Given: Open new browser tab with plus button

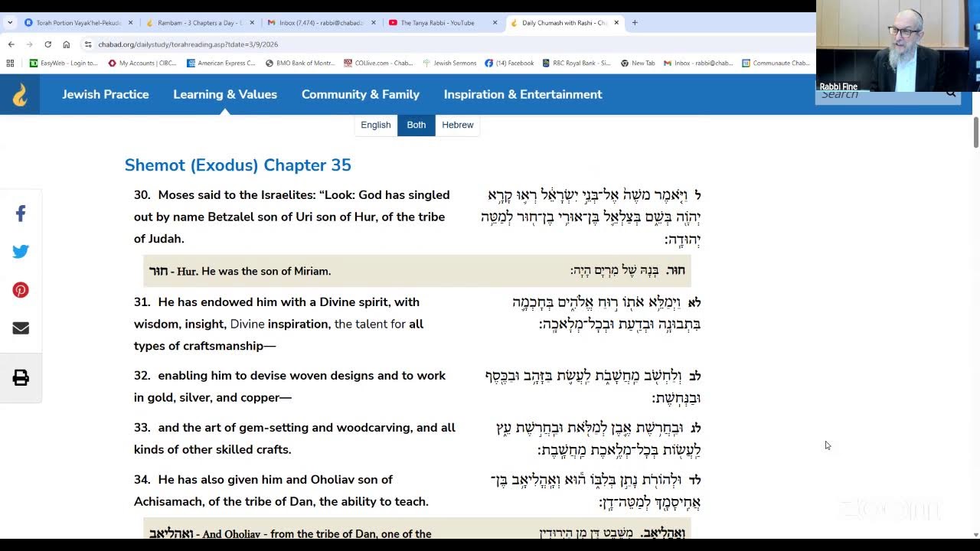Looking at the screenshot, I should pyautogui.click(x=635, y=23).
